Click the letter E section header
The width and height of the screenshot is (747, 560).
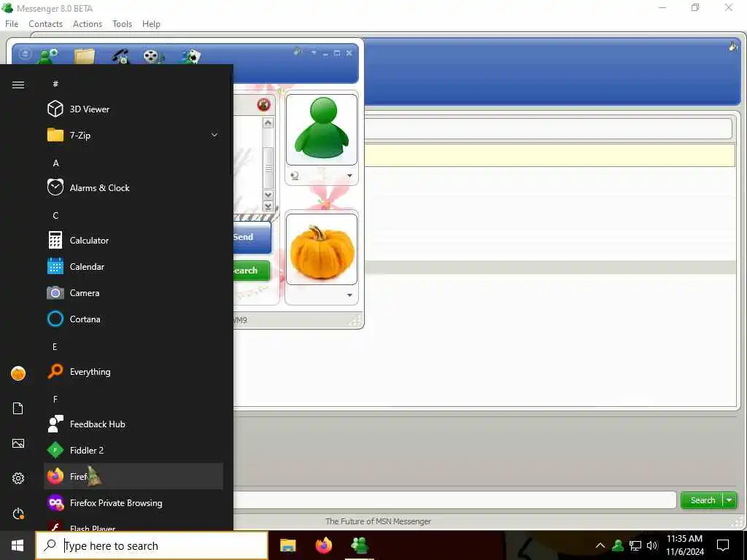tap(55, 346)
